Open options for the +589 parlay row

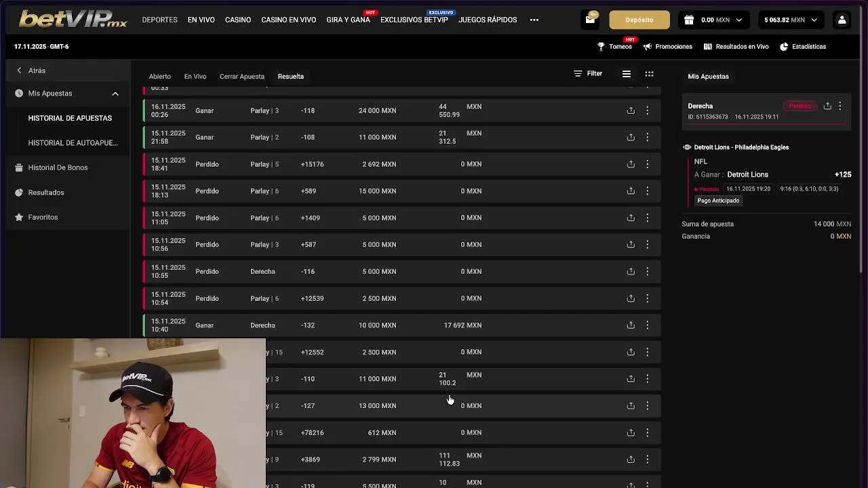pyautogui.click(x=647, y=191)
